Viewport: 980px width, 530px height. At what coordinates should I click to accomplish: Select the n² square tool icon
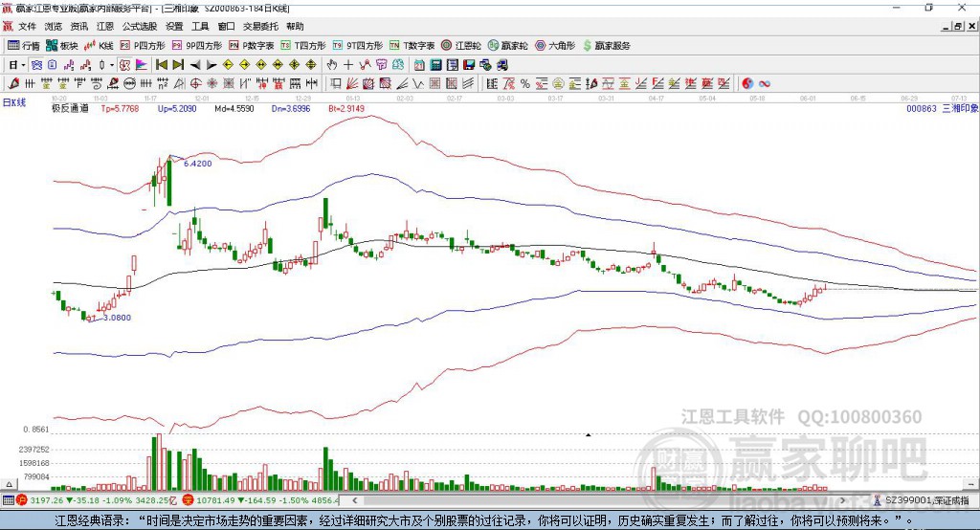(x=163, y=84)
